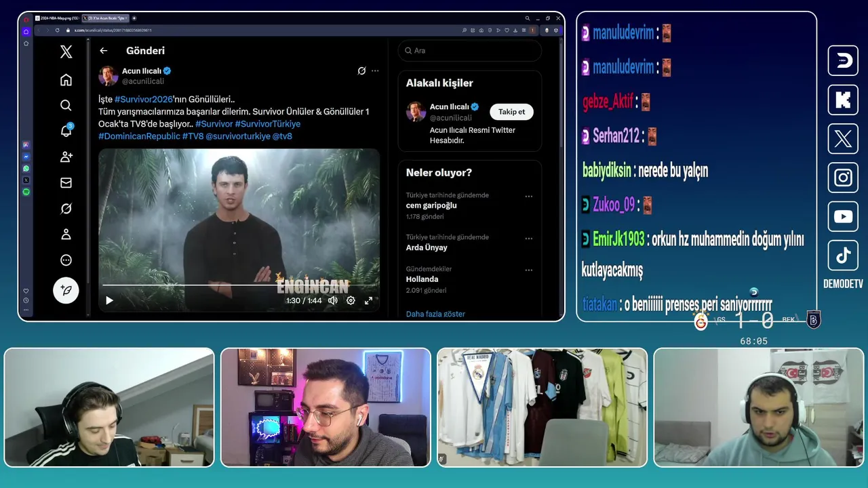Image resolution: width=868 pixels, height=488 pixels.
Task: Open the WhatsApp icon in browser sidebar
Action: (26, 168)
